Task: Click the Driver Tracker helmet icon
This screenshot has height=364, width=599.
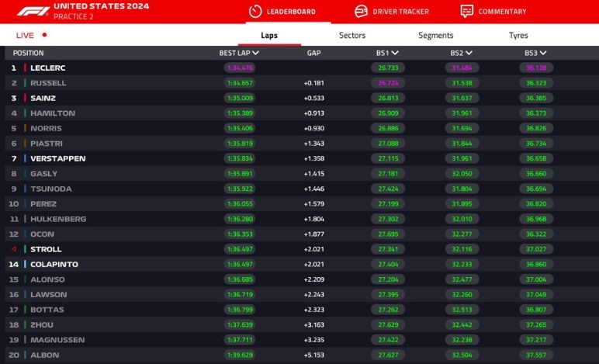Action: coord(361,12)
